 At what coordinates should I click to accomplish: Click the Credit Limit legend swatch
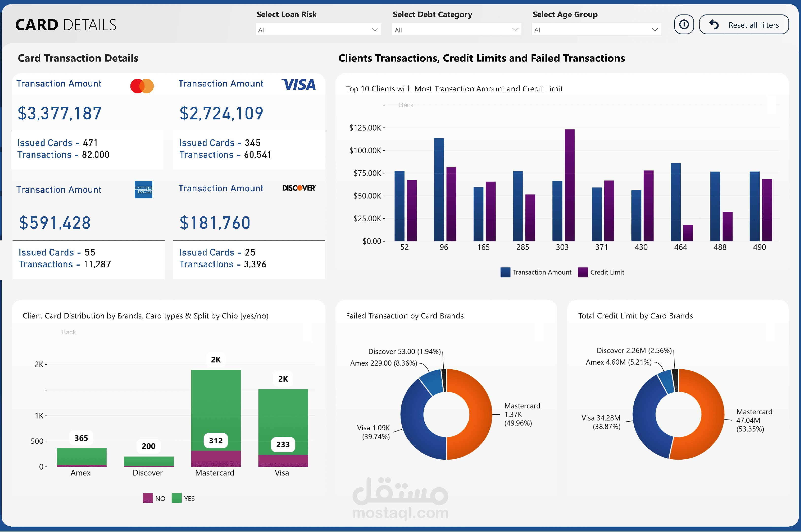[x=583, y=272]
